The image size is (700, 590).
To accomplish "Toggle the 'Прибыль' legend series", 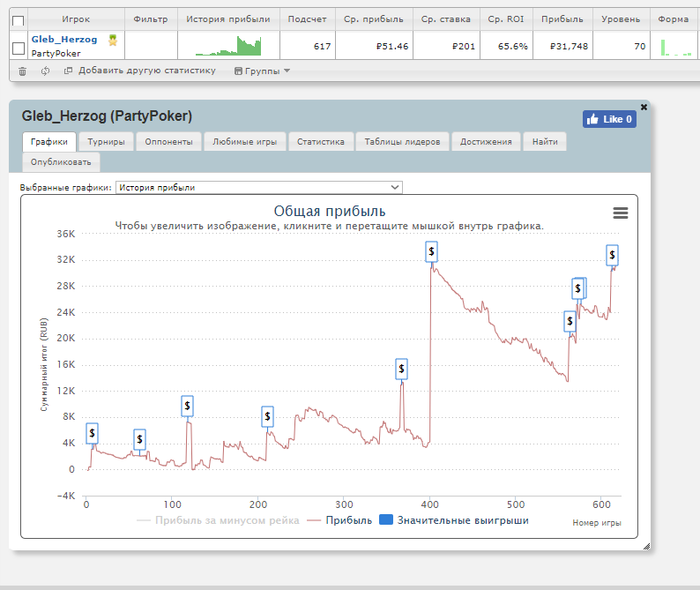I will click(x=340, y=520).
